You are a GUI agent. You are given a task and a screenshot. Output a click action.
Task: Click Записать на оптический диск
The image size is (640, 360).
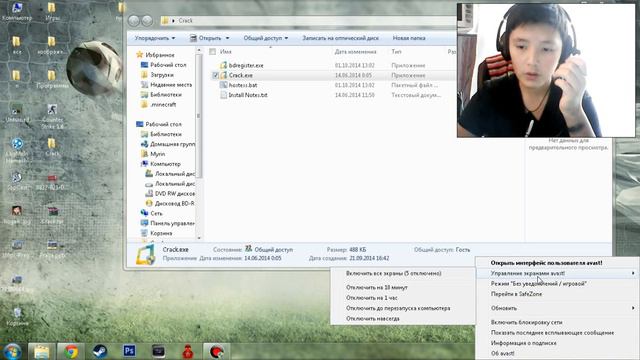click(340, 38)
